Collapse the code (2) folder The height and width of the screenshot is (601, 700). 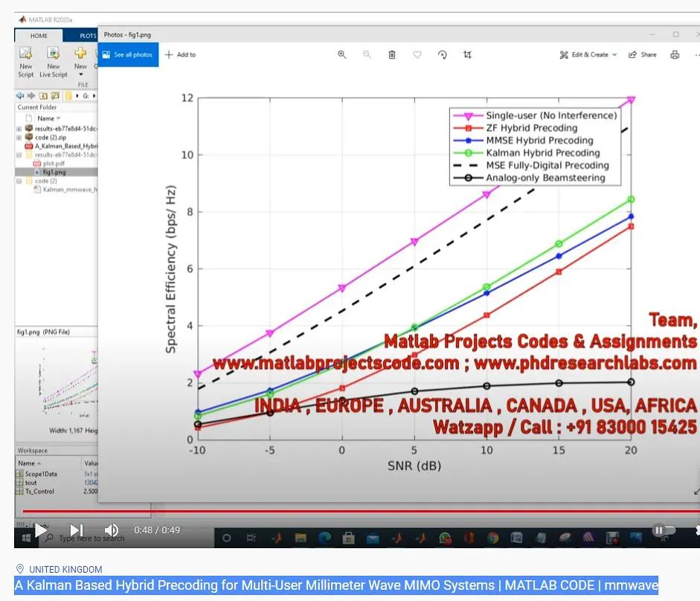19,181
